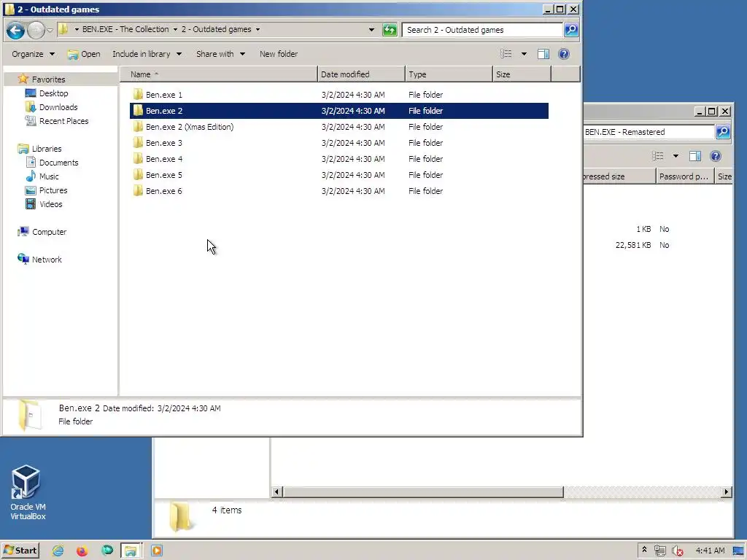This screenshot has height=560, width=747.
Task: Toggle preview pane in Remastered window
Action: point(695,156)
